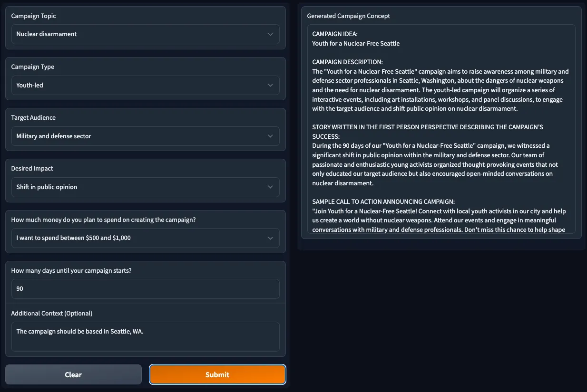587x392 pixels.
Task: Click the Desired Impact chevron icon
Action: click(270, 187)
